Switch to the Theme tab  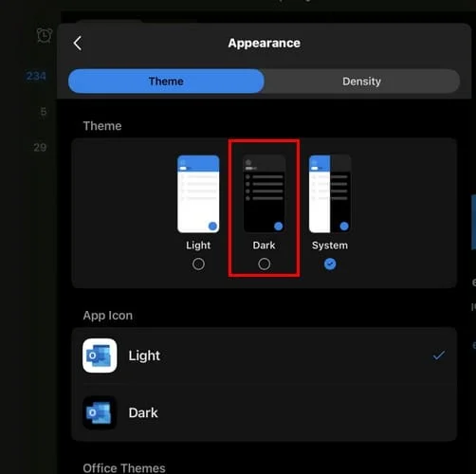[x=166, y=82]
